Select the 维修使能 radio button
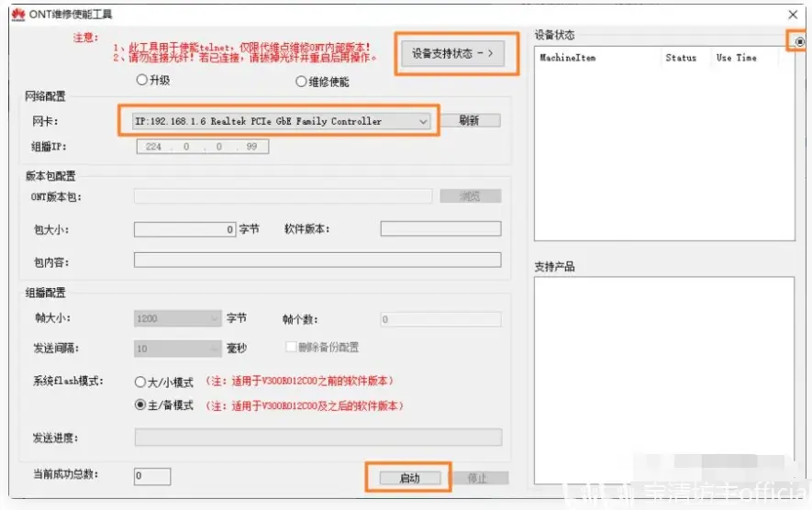Image resolution: width=812 pixels, height=510 pixels. coord(301,82)
